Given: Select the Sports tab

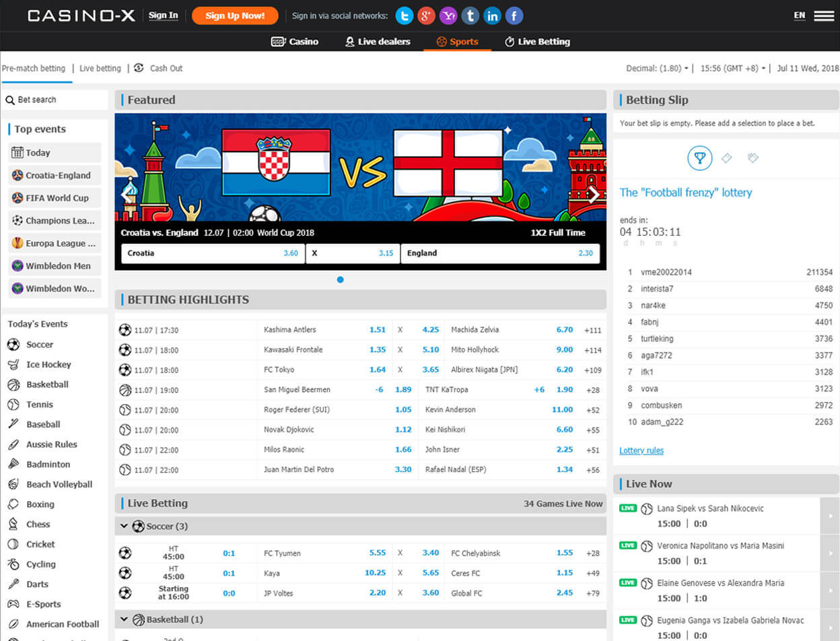Looking at the screenshot, I should click(x=457, y=42).
